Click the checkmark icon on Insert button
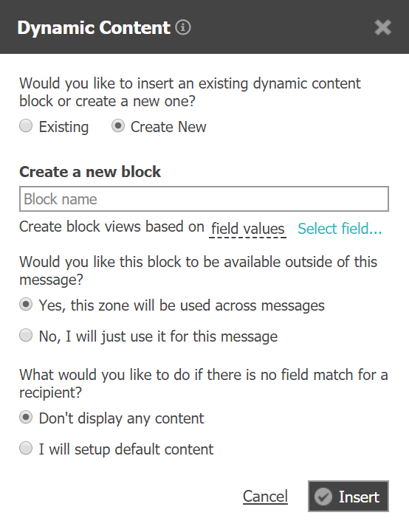 click(323, 497)
